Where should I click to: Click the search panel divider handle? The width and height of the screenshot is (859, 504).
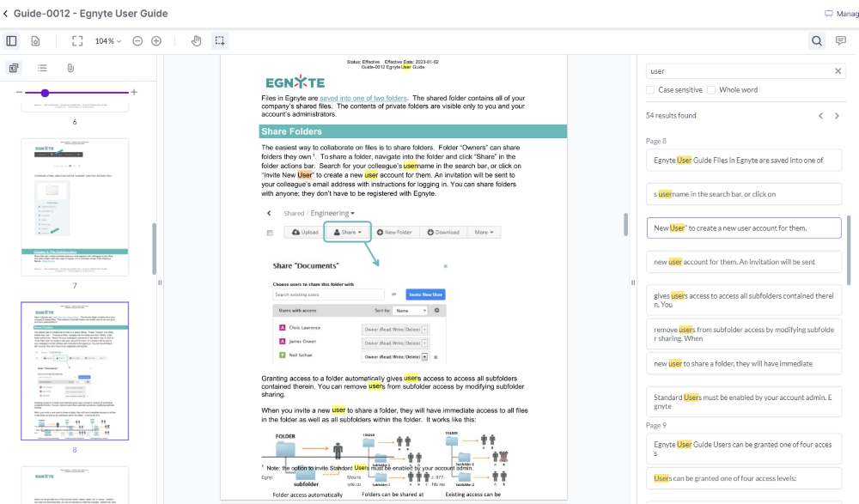tap(633, 282)
